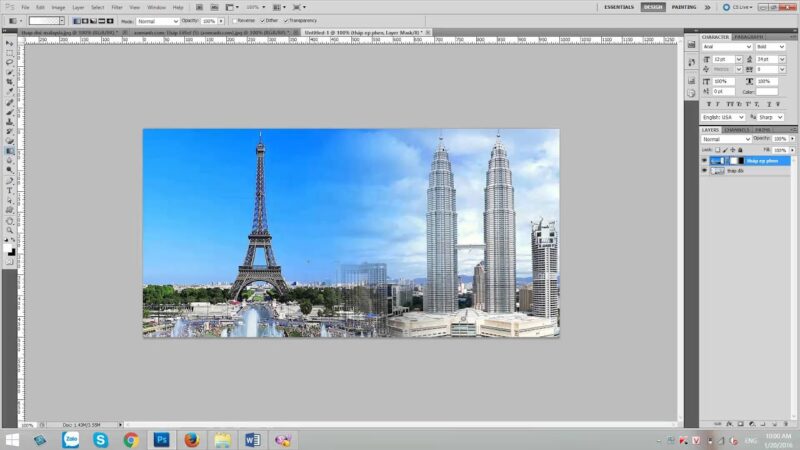Open the Sharp anti-aliasing dropdown

[770, 117]
